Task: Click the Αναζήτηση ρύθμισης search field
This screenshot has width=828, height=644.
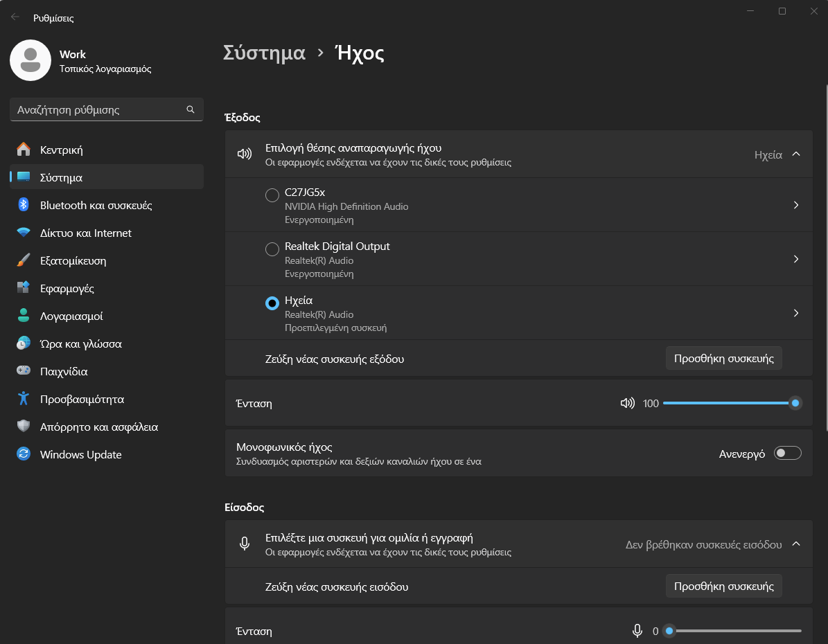Action: coord(97,109)
